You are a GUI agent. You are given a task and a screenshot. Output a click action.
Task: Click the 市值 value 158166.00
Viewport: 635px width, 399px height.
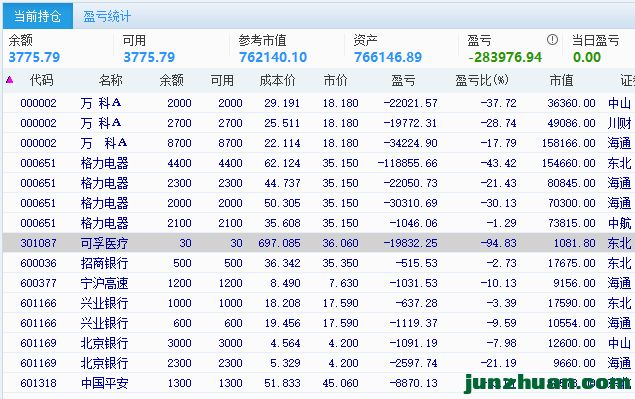pyautogui.click(x=569, y=143)
